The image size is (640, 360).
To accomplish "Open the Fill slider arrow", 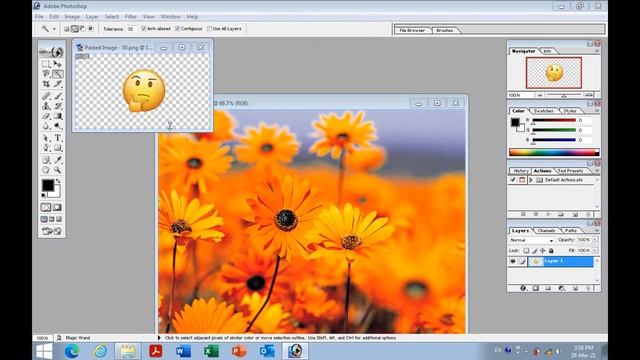I will click(x=595, y=250).
